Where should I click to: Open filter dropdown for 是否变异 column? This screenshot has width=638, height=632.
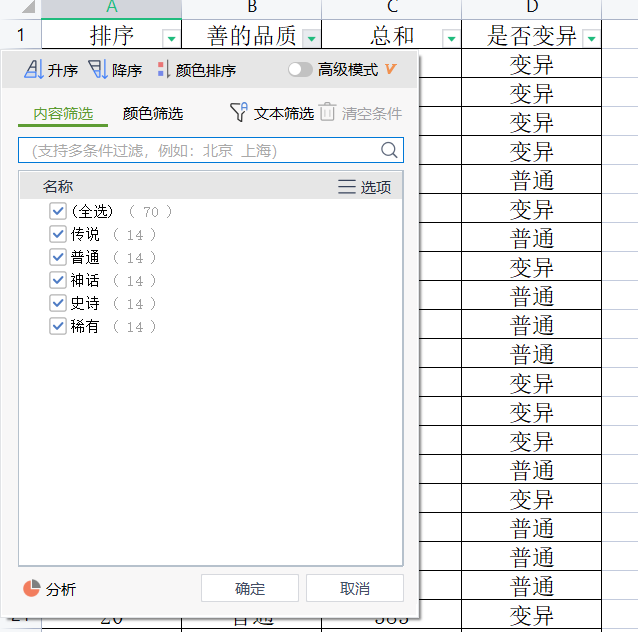(592, 39)
